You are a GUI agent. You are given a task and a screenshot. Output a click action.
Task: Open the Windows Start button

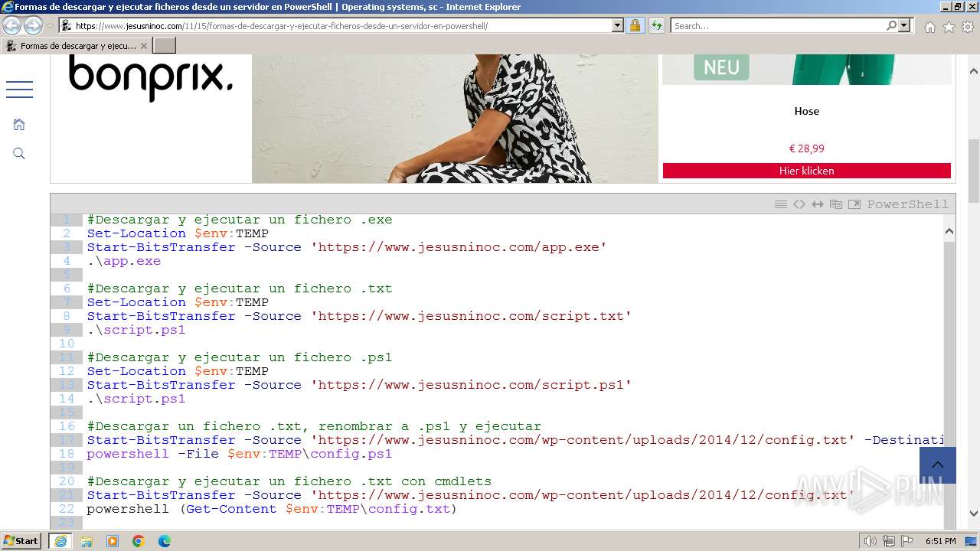tap(21, 540)
